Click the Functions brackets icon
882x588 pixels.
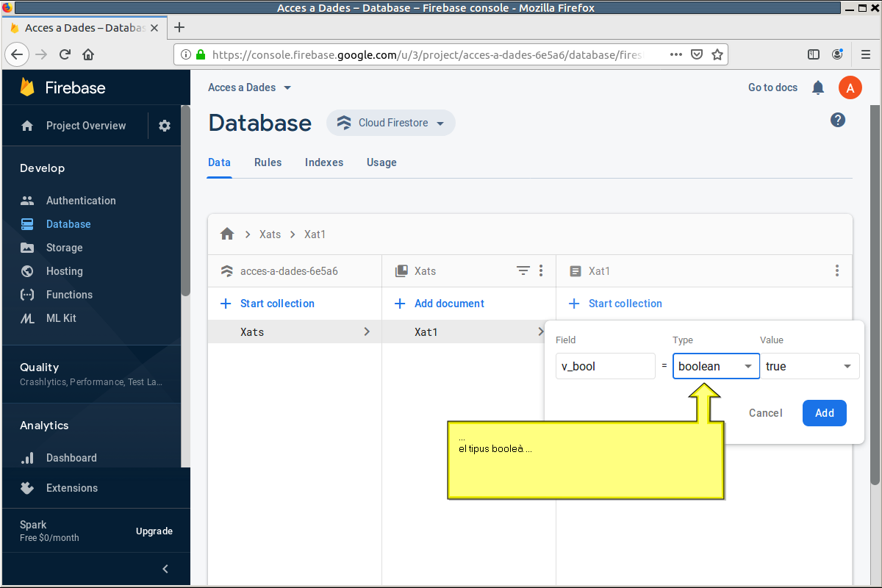(x=27, y=295)
